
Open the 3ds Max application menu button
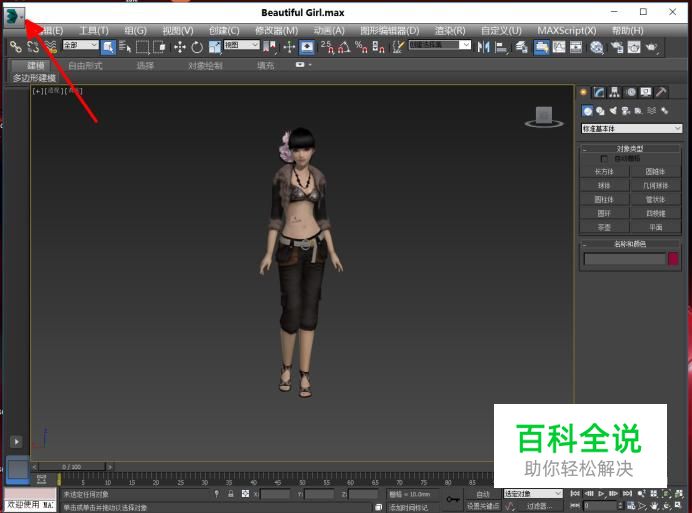(x=13, y=16)
